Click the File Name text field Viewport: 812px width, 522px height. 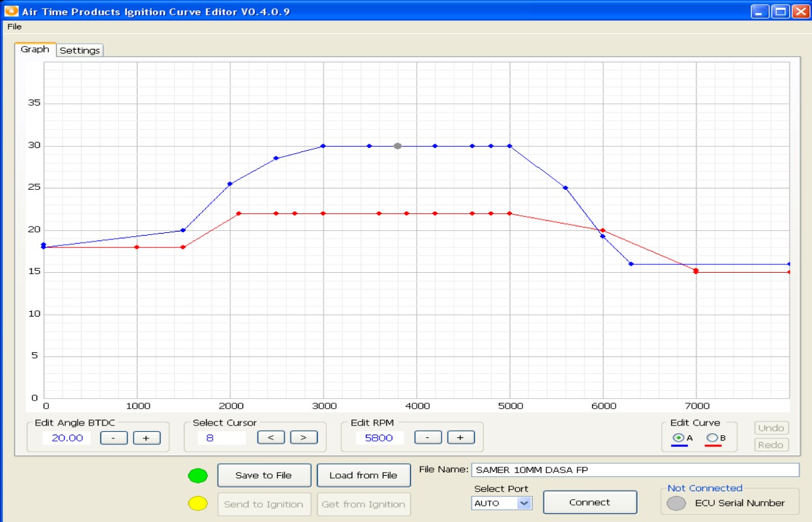point(635,470)
